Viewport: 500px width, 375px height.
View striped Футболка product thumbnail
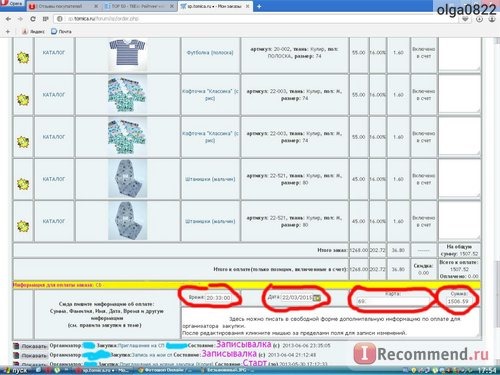coord(128,53)
